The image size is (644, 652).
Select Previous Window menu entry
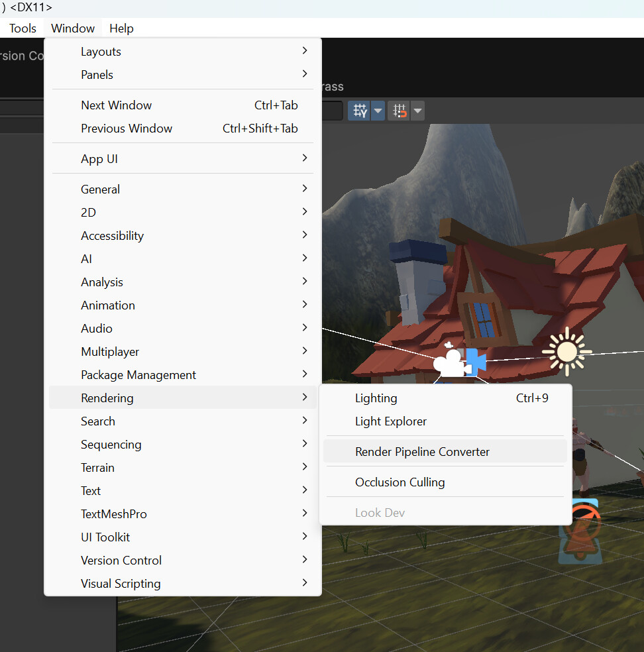tap(183, 129)
